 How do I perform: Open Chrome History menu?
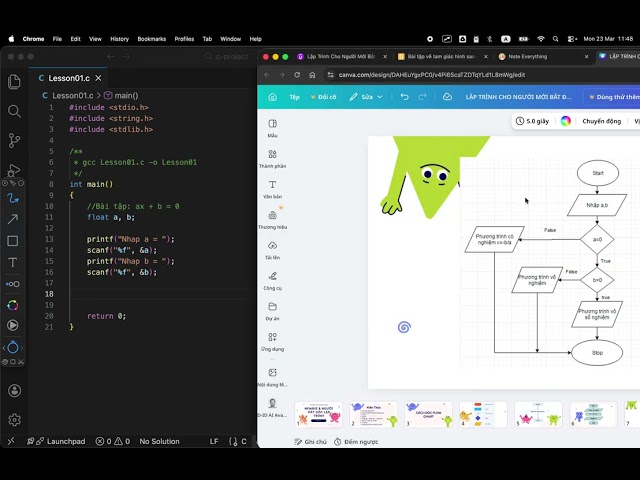(119, 39)
